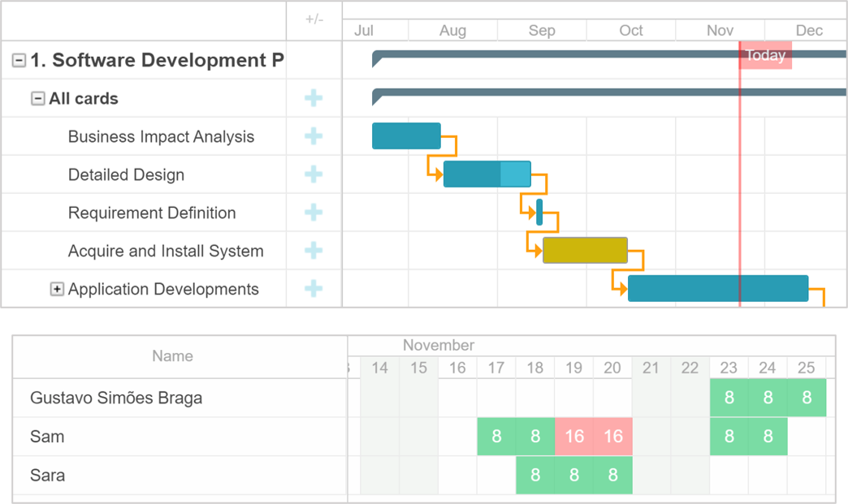Click the Name column header

pyautogui.click(x=172, y=356)
